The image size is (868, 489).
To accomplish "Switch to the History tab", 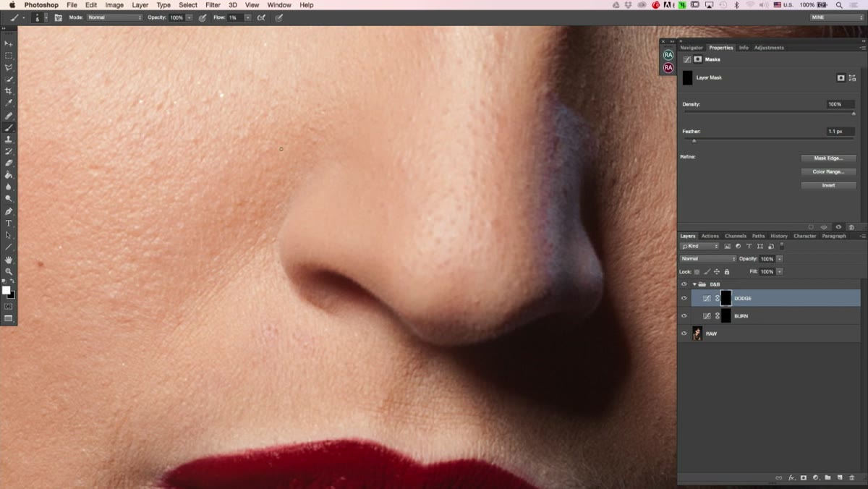I will pyautogui.click(x=779, y=236).
